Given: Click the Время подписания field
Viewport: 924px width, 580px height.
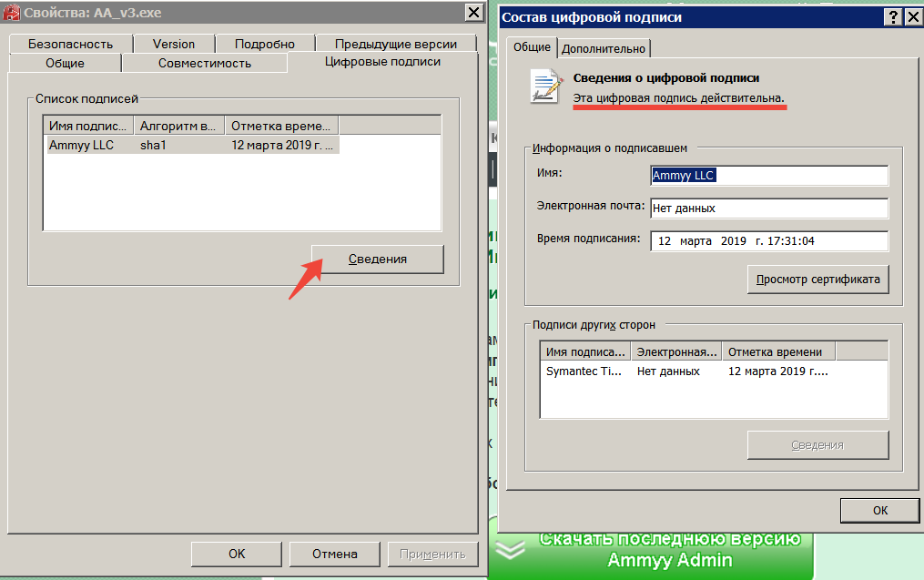Looking at the screenshot, I should coord(769,241).
